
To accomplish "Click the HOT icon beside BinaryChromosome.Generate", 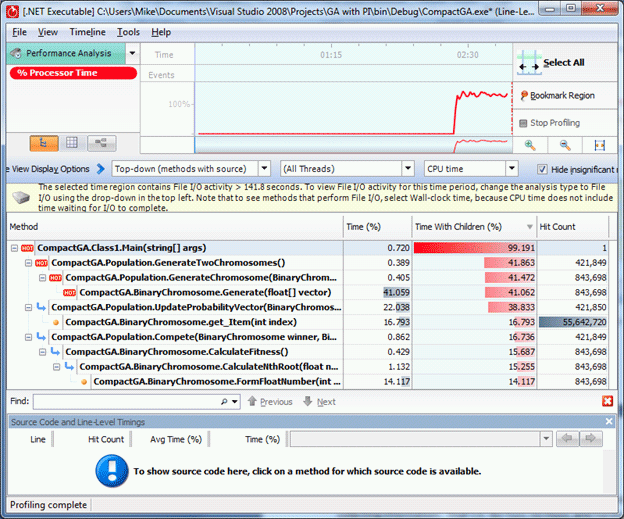I will tap(69, 293).
